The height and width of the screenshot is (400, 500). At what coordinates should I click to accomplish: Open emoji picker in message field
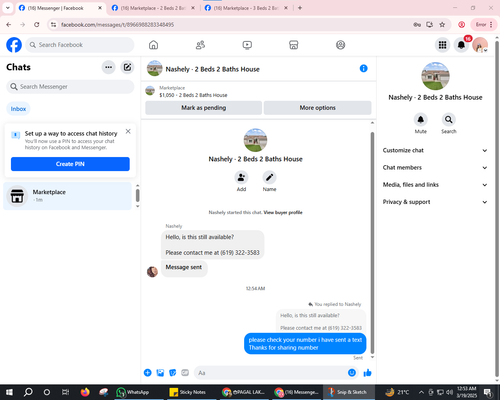point(352,373)
